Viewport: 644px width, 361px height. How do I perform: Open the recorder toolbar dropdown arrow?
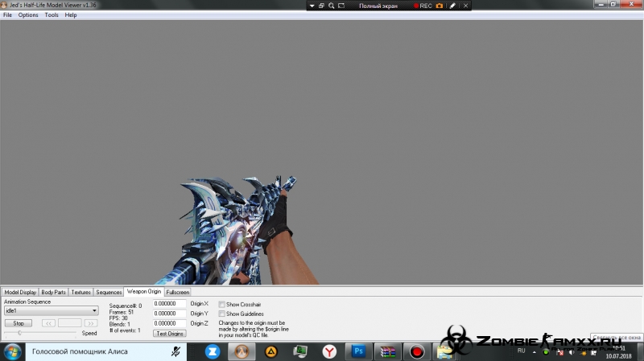(312, 6)
